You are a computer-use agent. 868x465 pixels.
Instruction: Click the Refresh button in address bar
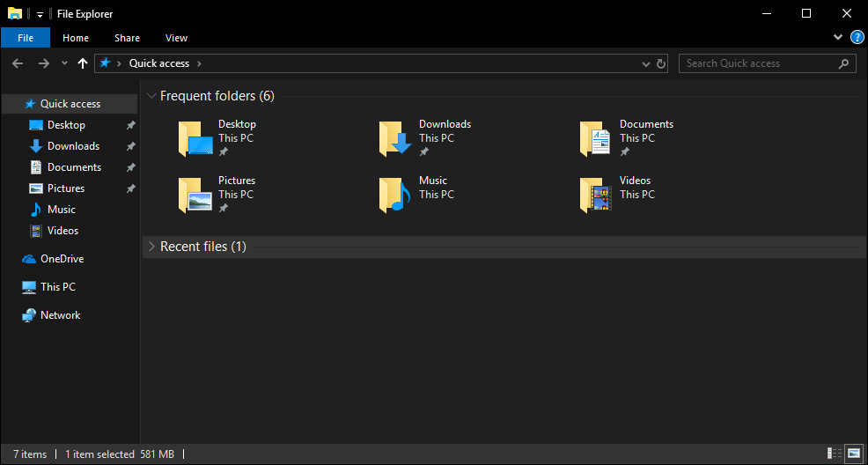(x=662, y=63)
